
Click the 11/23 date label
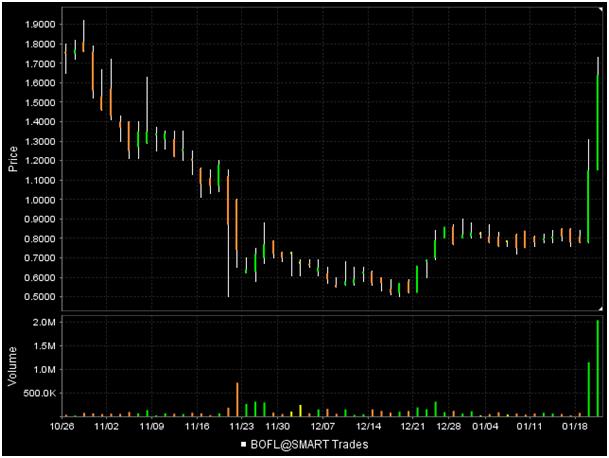pyautogui.click(x=242, y=426)
